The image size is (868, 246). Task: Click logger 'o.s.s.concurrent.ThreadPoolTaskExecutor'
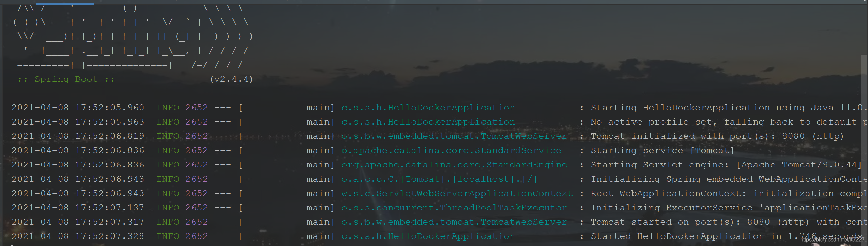(x=454, y=208)
